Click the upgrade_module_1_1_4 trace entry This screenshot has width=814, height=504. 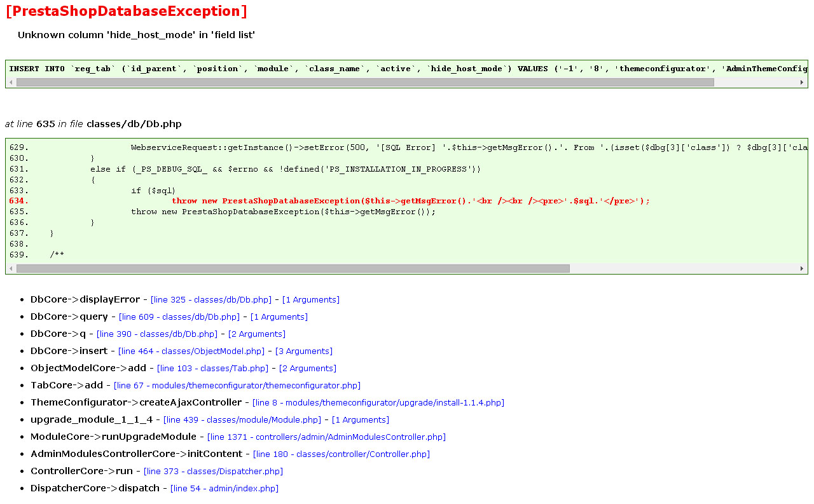point(92,419)
